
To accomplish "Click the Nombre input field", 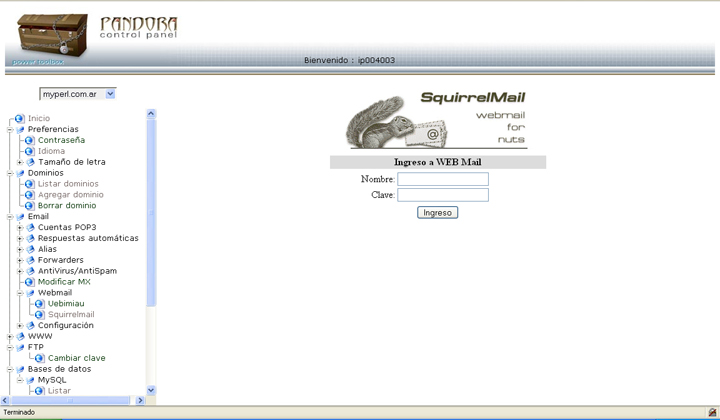I will click(x=442, y=180).
